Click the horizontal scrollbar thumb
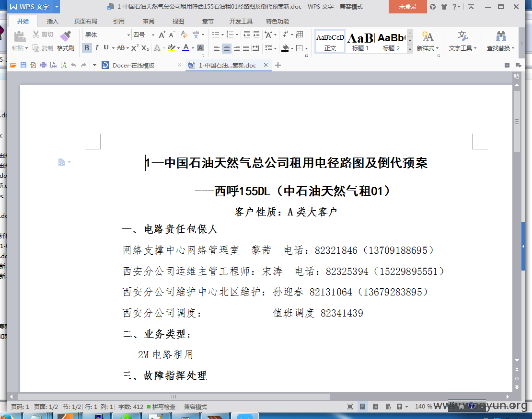532x419 pixels. 173,396
